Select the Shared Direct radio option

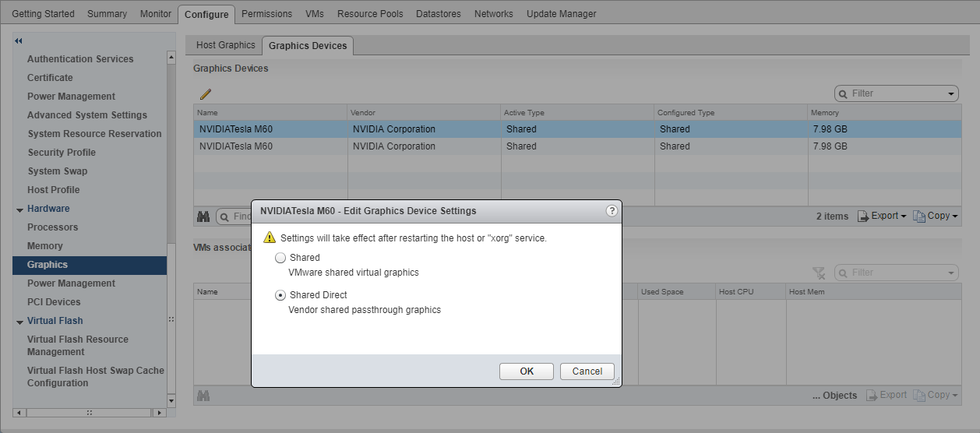pos(280,295)
